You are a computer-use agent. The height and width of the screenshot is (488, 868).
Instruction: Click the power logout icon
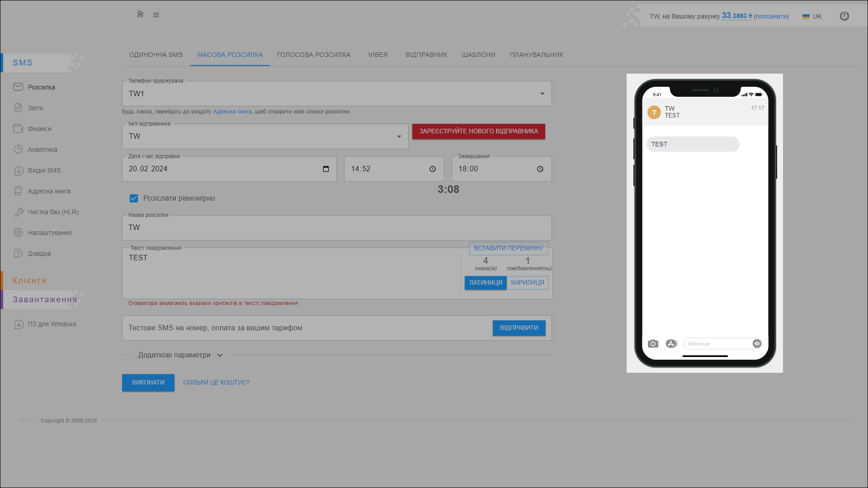(x=844, y=16)
